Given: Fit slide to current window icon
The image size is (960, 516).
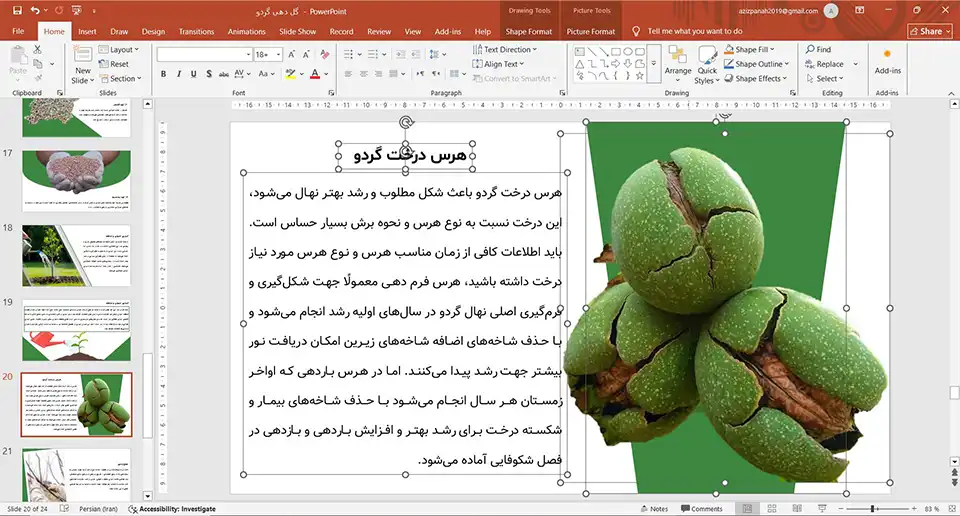Looking at the screenshot, I should pyautogui.click(x=952, y=509).
